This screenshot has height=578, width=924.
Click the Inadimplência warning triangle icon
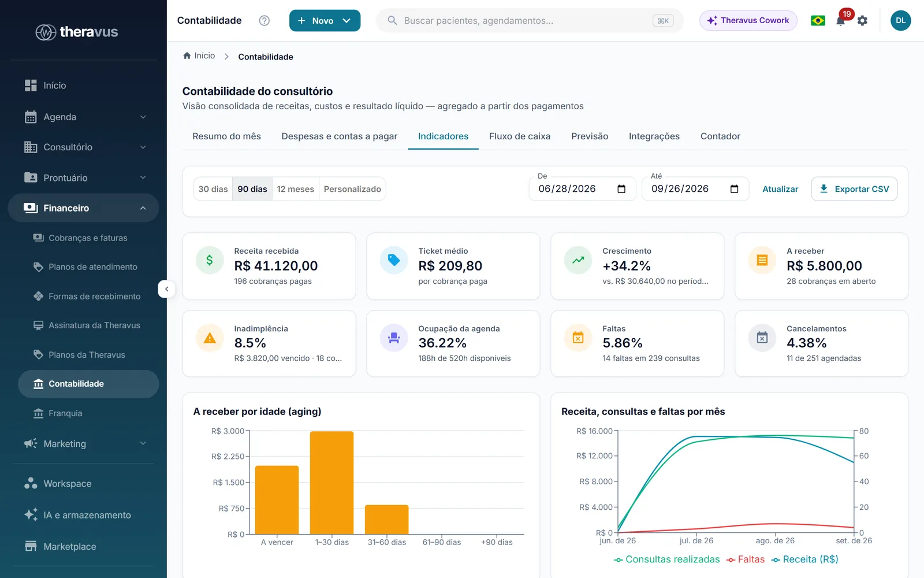point(210,338)
